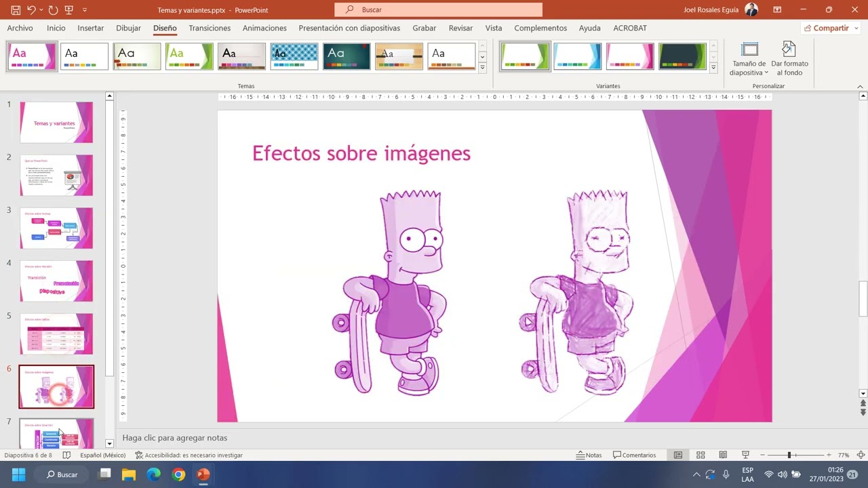Image resolution: width=868 pixels, height=488 pixels.
Task: Undo the last action
Action: tap(31, 10)
